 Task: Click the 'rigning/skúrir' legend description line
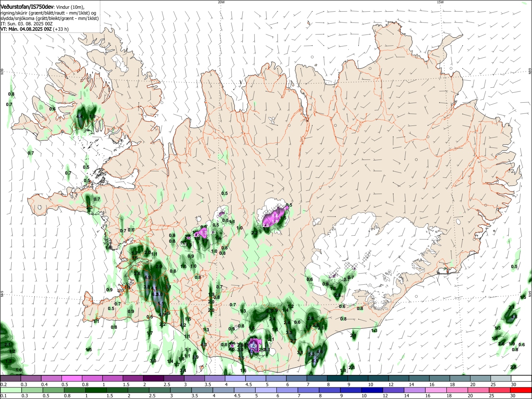point(48,13)
